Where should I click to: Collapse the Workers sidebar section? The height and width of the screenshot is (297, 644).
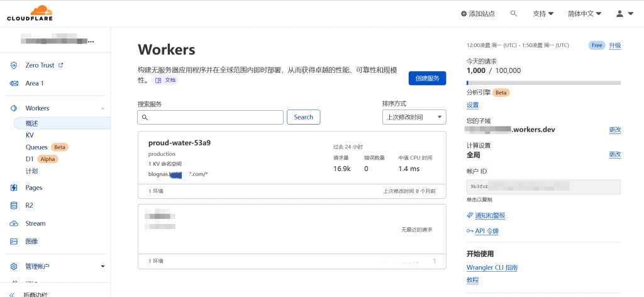[103, 108]
